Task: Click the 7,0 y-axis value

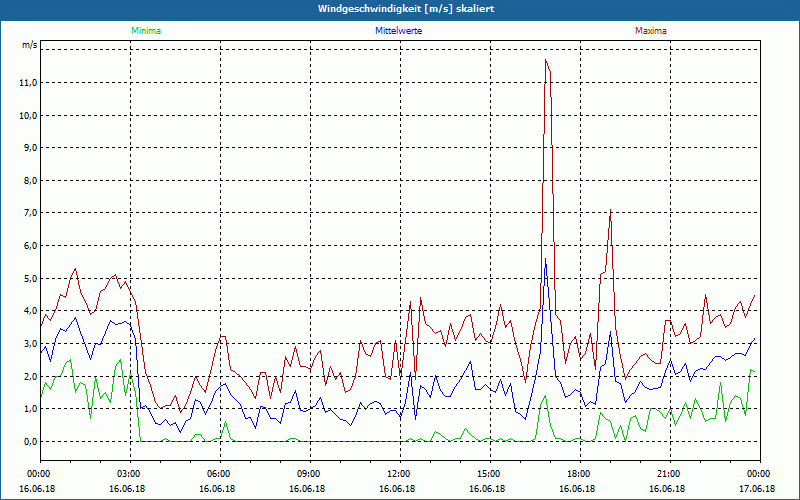Action: click(x=30, y=213)
